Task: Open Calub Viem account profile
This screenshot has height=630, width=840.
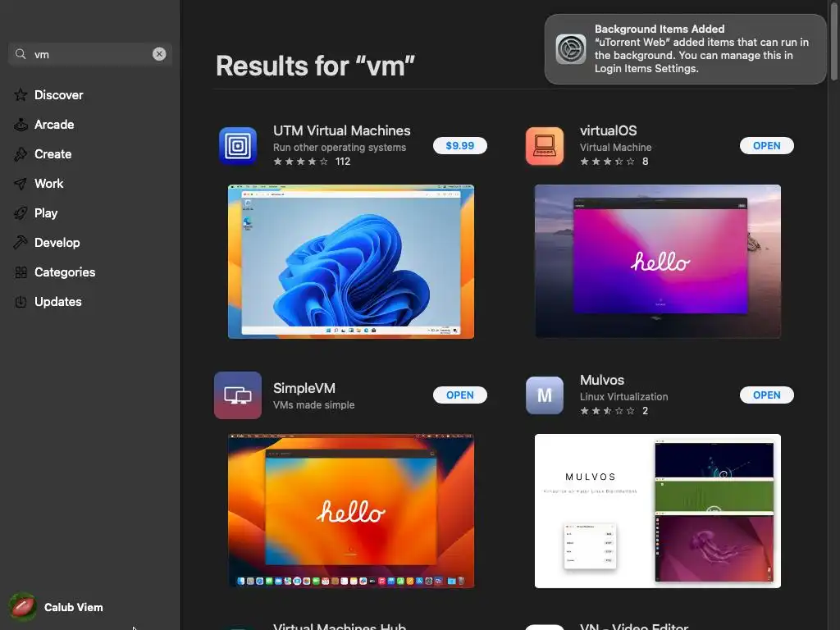Action: [57, 607]
